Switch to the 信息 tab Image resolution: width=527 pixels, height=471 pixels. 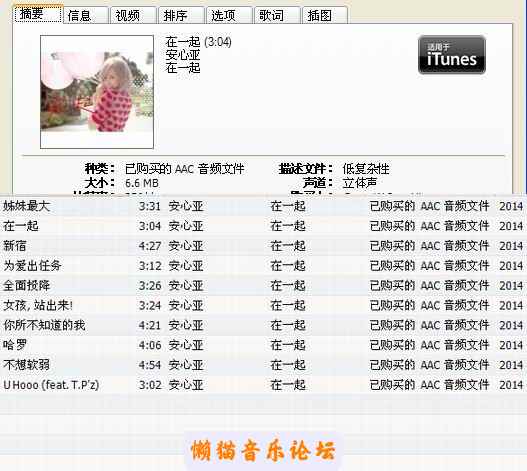click(x=86, y=15)
